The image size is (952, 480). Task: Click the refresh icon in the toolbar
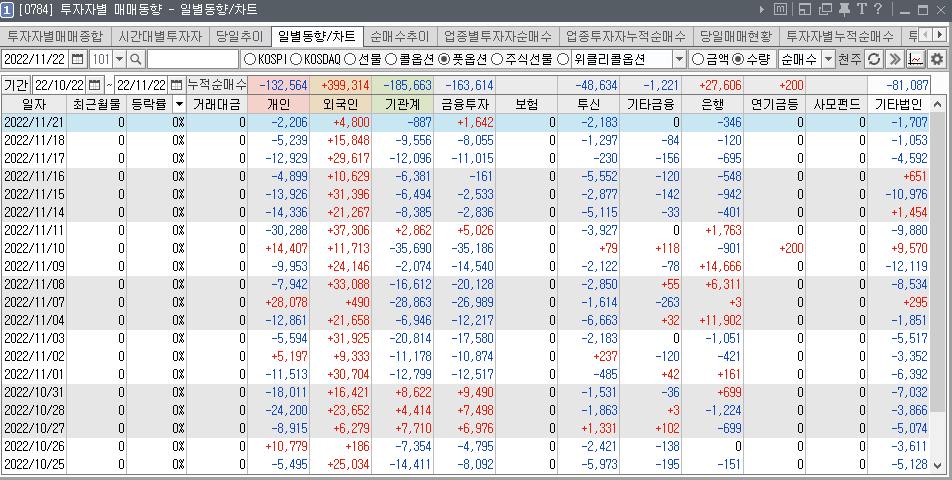875,59
